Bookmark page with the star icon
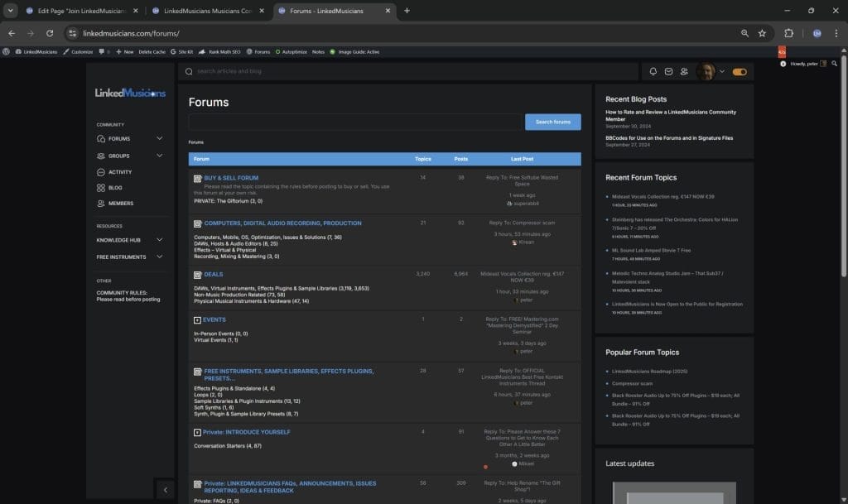 pyautogui.click(x=762, y=33)
